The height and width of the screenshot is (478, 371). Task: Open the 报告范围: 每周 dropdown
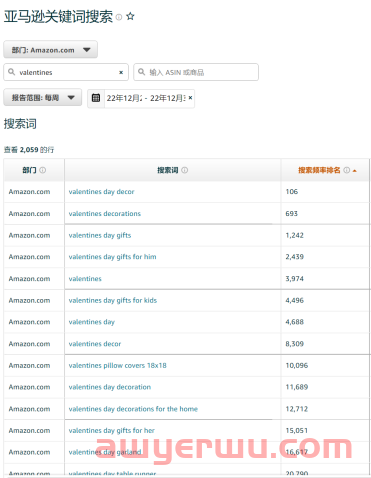(x=43, y=97)
